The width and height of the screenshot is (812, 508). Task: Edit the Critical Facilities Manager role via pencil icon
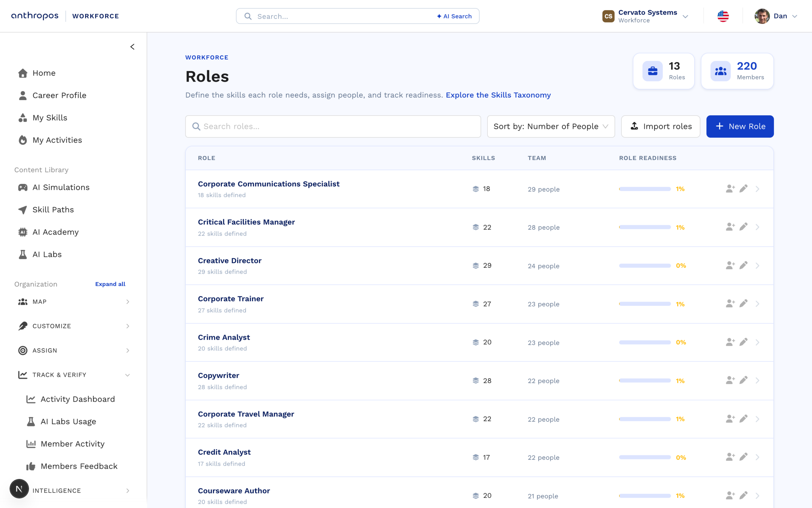click(x=743, y=227)
